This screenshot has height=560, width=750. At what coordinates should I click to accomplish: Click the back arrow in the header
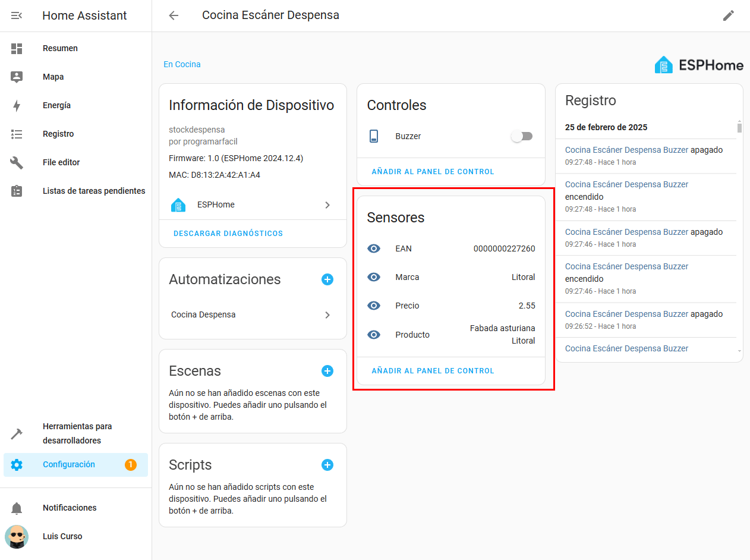(x=174, y=15)
